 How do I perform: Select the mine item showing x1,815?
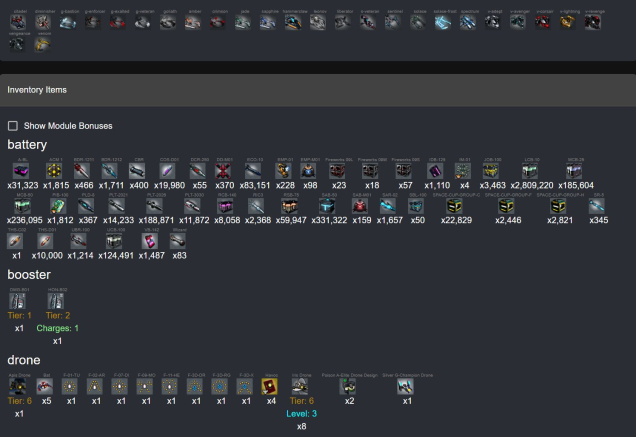pos(57,171)
